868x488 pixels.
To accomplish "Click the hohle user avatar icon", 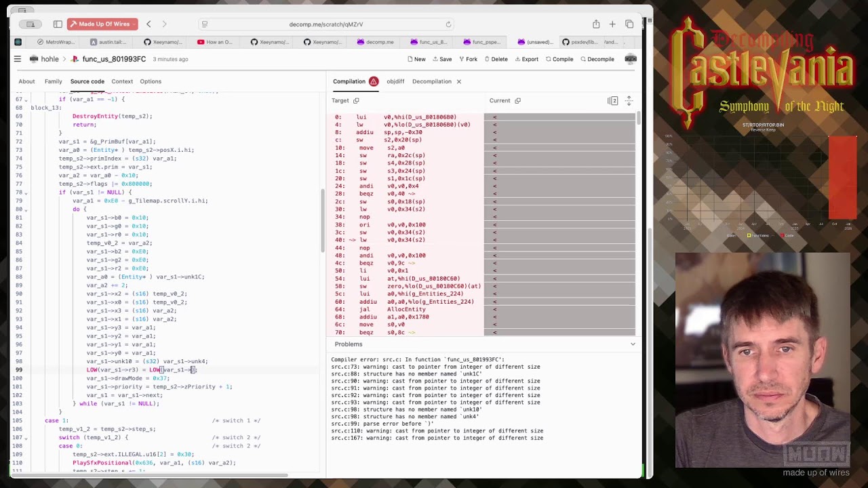I will point(34,59).
